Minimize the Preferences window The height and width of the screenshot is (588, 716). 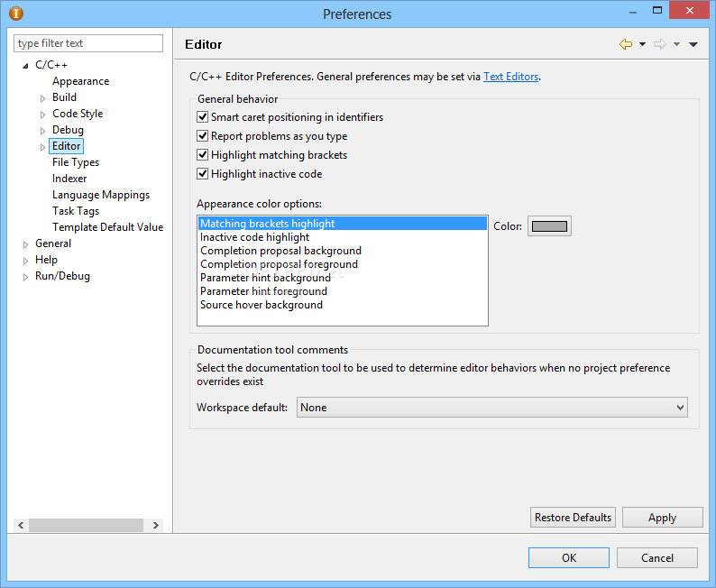pos(632,12)
